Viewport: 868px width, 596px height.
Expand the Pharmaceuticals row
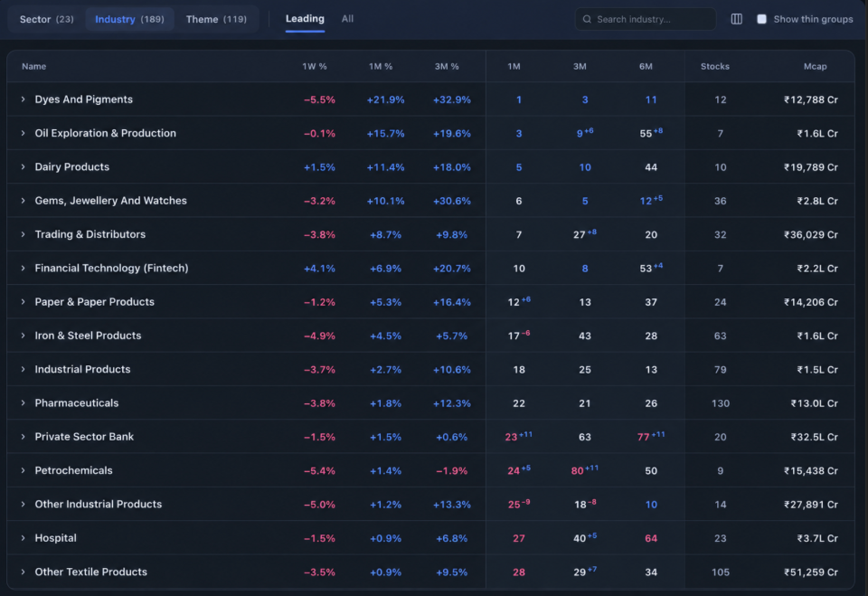pos(24,402)
